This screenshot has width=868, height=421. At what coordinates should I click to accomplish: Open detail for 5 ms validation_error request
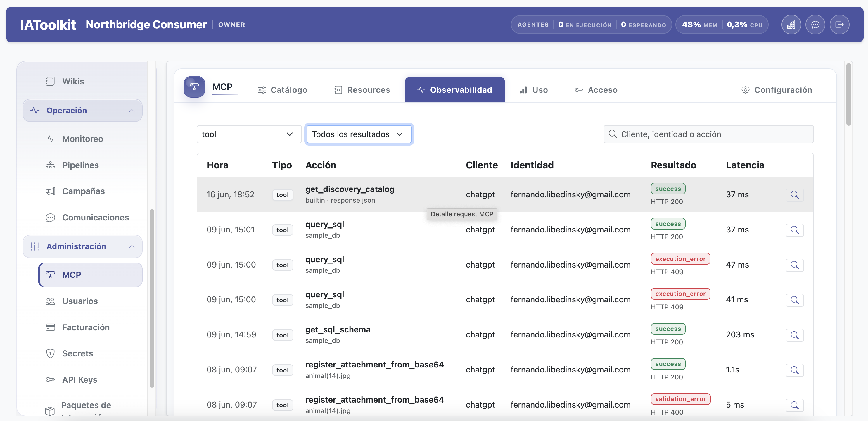[795, 405]
